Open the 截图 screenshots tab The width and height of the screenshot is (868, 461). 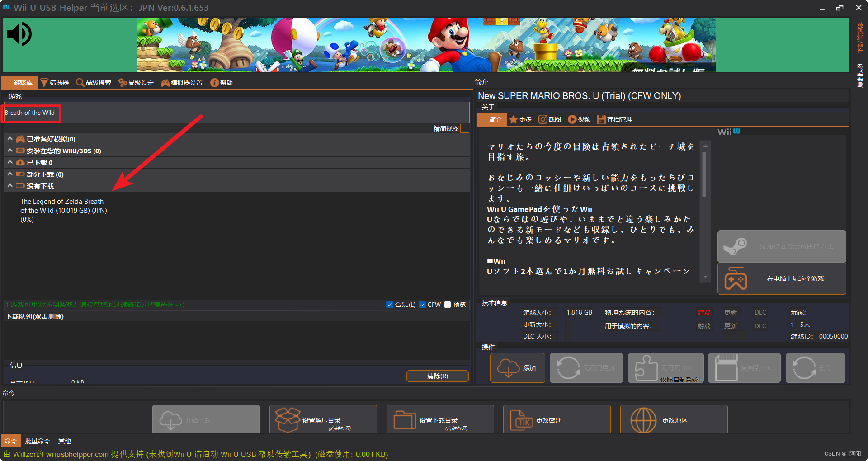[x=550, y=119]
